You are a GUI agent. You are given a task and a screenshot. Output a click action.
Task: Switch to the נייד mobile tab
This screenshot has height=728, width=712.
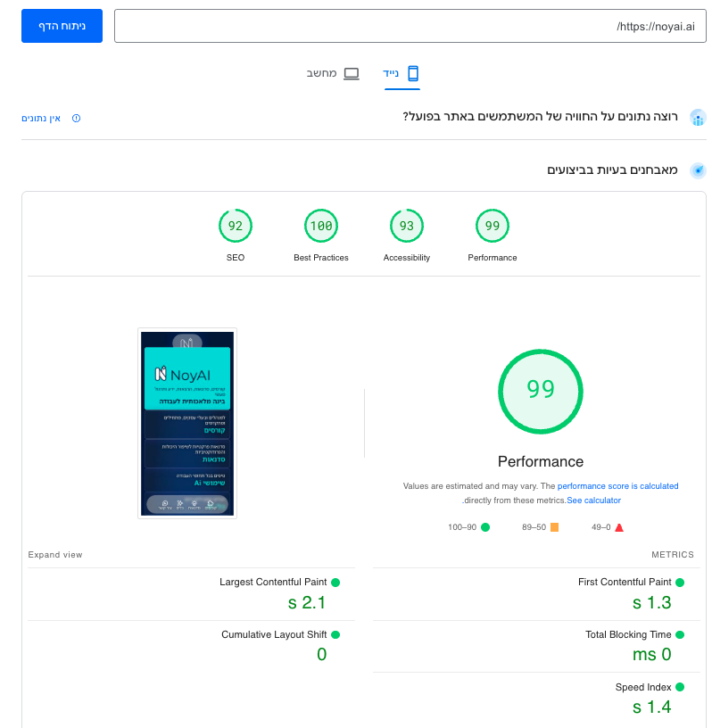point(402,73)
